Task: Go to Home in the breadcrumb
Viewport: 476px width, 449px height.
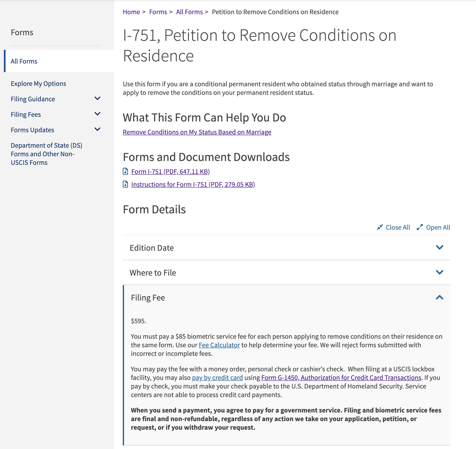Action: pos(131,12)
